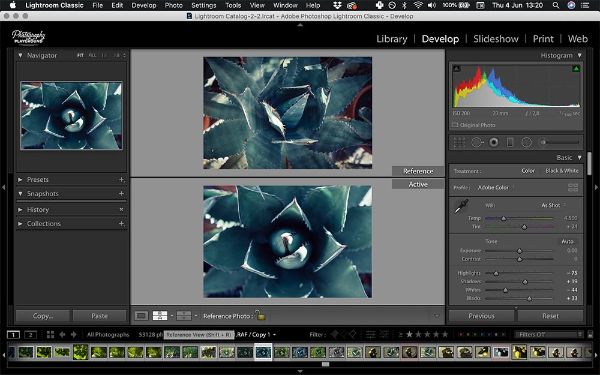Show main window button 1
The image size is (600, 375).
(x=13, y=335)
